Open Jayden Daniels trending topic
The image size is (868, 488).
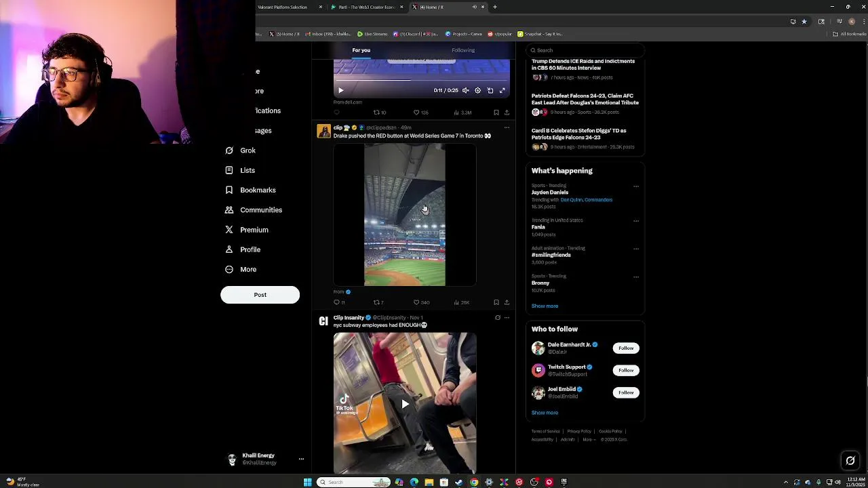pyautogui.click(x=550, y=192)
